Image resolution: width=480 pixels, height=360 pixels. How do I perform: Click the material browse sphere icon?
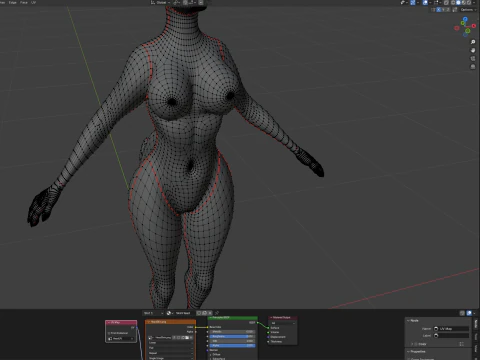click(169, 313)
